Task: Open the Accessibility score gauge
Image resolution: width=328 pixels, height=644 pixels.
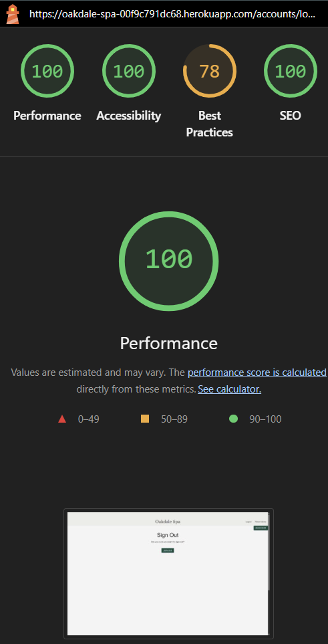Action: pos(128,71)
